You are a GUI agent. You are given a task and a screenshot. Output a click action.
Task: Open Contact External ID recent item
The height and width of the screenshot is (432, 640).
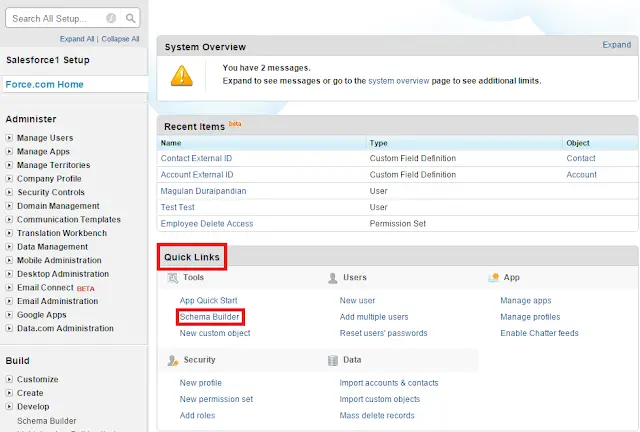[x=196, y=158]
